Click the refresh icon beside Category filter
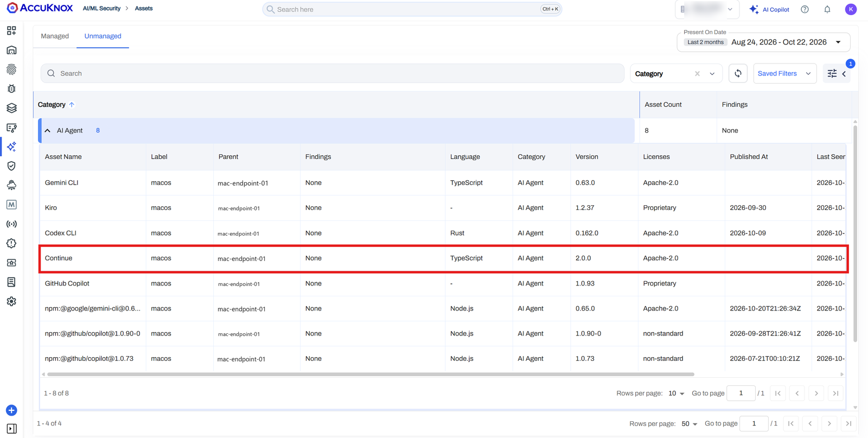The image size is (868, 438). (x=738, y=73)
